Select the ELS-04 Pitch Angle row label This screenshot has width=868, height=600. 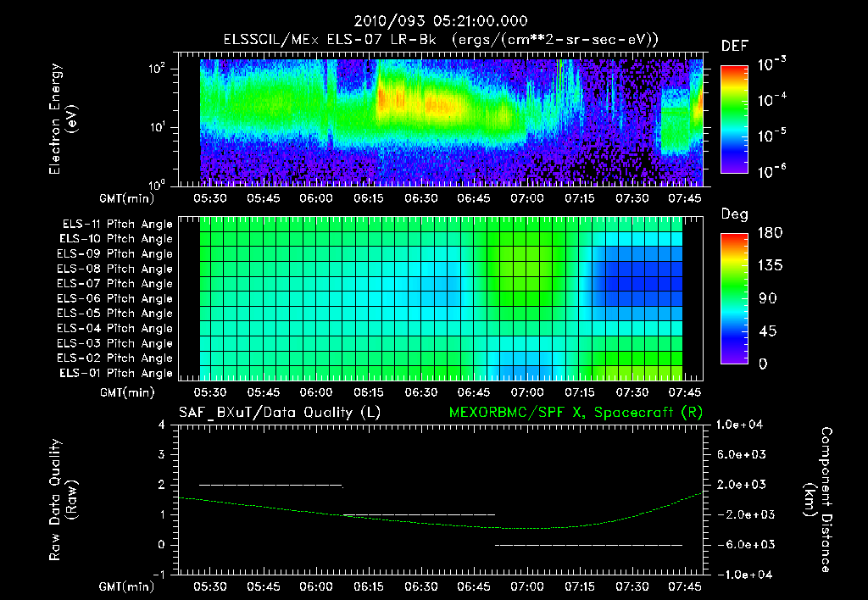pyautogui.click(x=115, y=329)
